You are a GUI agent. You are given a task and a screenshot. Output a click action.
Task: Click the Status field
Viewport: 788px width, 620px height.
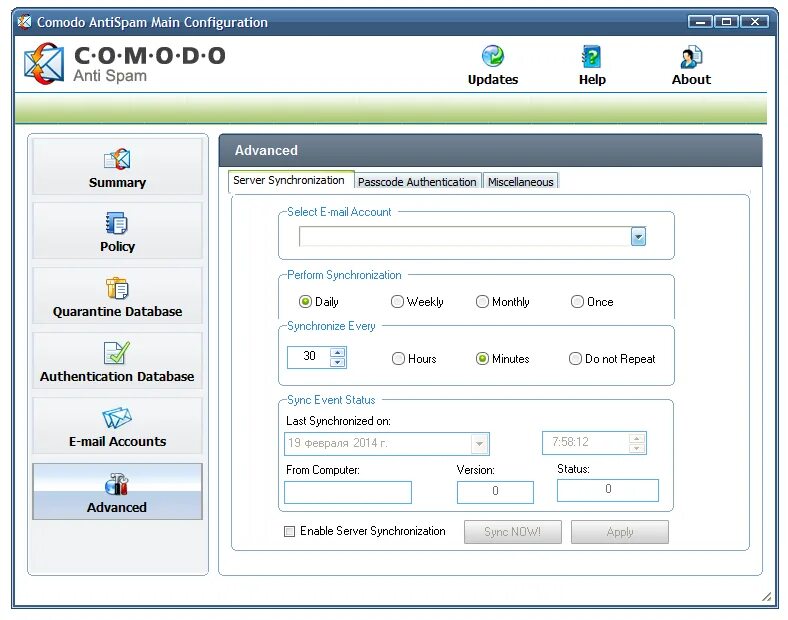click(608, 490)
